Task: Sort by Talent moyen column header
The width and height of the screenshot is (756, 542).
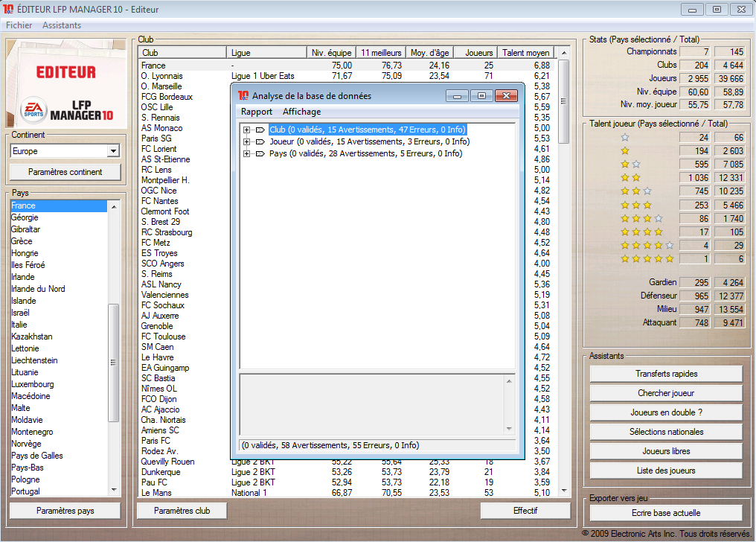Action: 525,53
